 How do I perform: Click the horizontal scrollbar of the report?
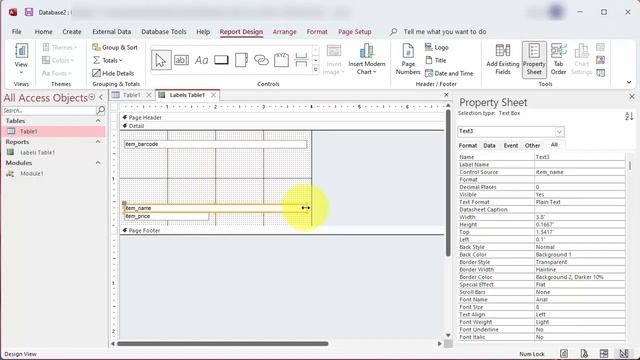(x=222, y=344)
